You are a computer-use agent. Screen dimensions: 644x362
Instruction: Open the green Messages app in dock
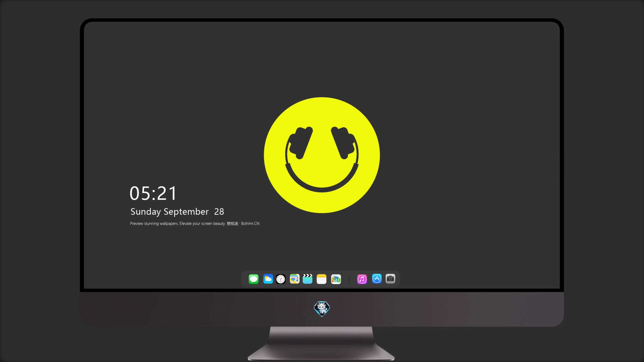click(x=254, y=279)
